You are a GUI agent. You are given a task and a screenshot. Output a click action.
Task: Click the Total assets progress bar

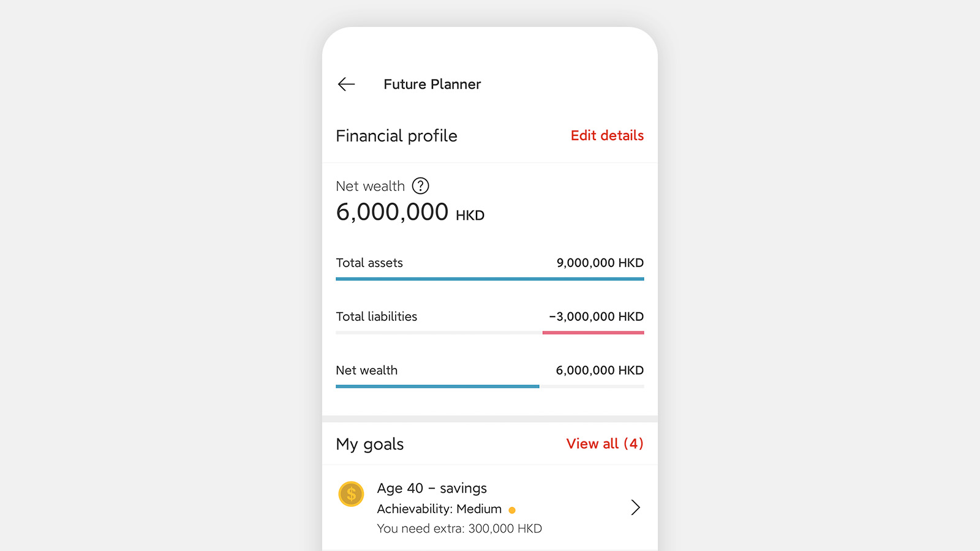[x=489, y=279]
